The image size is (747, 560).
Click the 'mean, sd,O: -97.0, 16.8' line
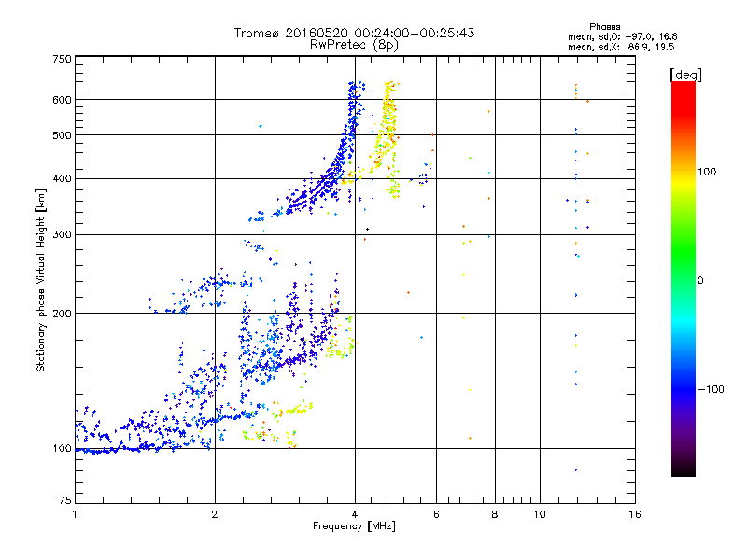click(622, 36)
